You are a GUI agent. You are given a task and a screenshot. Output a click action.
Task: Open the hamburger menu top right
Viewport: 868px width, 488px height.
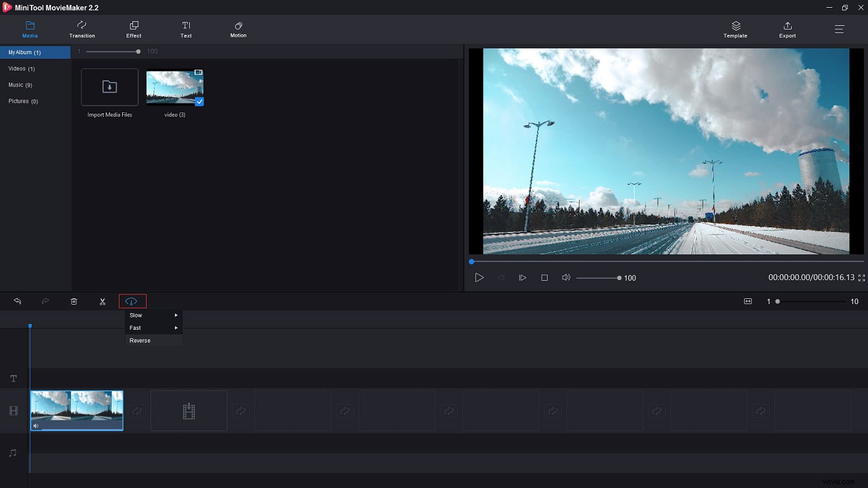click(x=839, y=29)
